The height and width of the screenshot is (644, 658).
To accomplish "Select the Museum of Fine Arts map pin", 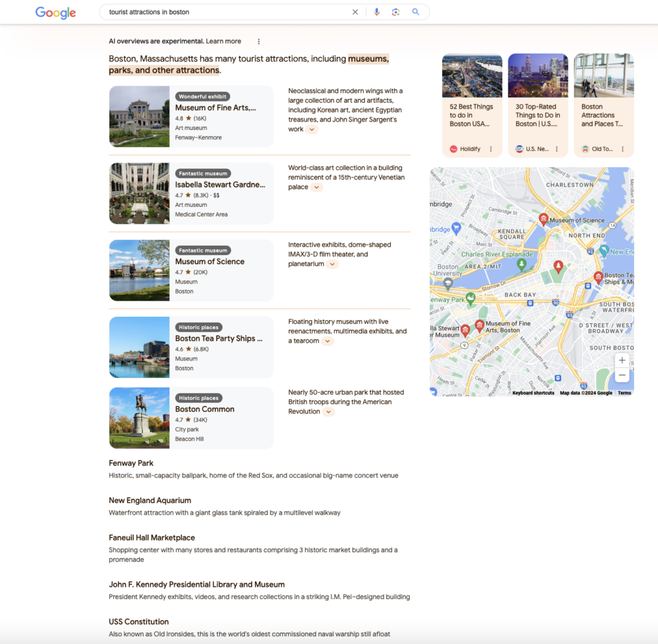I will [x=479, y=325].
